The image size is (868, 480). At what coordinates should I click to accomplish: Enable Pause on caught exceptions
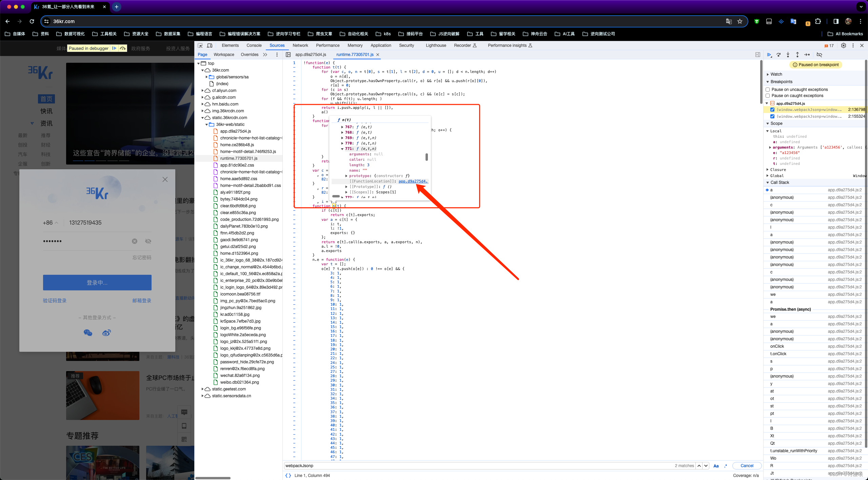pyautogui.click(x=768, y=96)
